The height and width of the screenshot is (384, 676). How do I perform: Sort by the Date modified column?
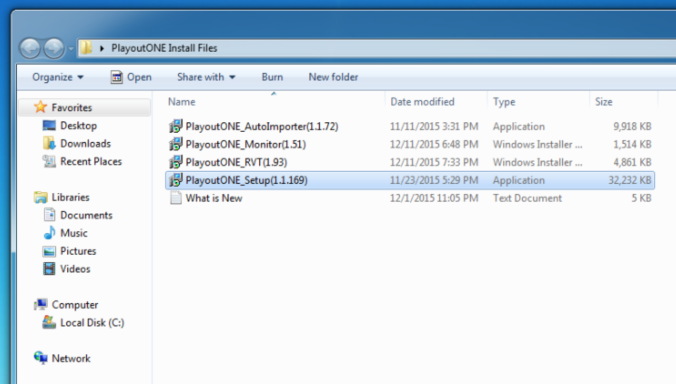pyautogui.click(x=422, y=102)
